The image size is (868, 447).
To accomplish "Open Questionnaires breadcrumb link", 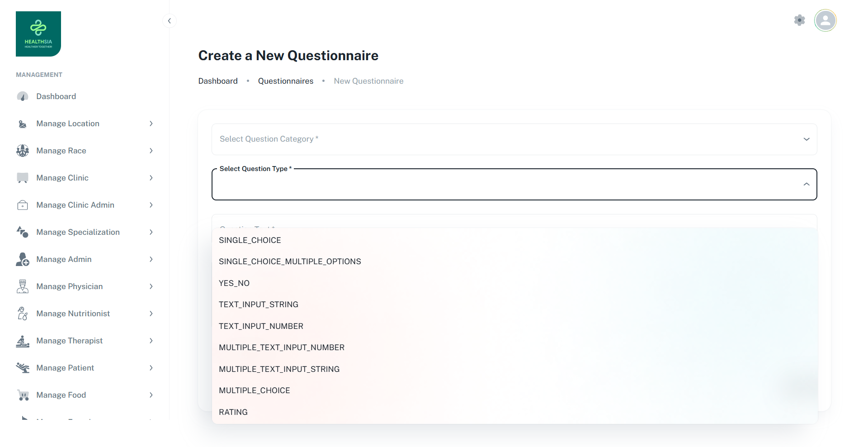I will [x=286, y=81].
